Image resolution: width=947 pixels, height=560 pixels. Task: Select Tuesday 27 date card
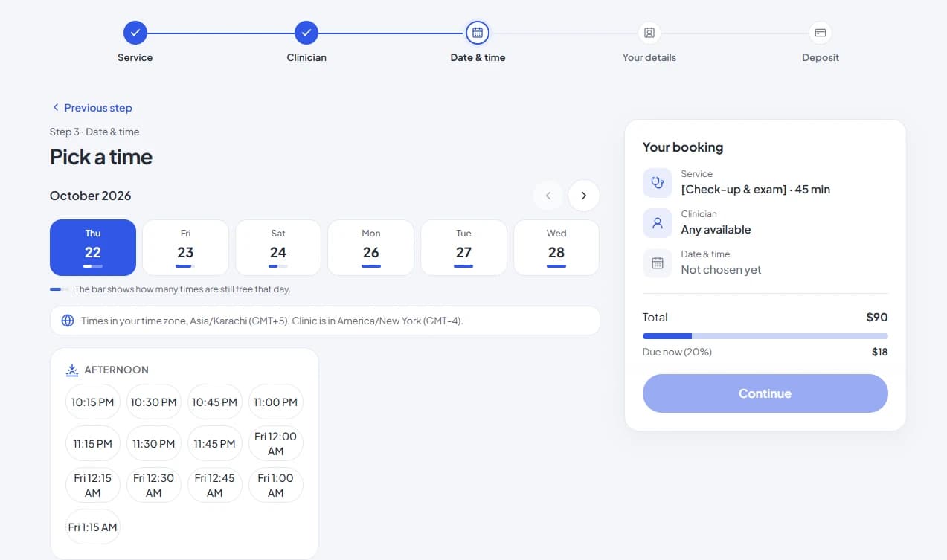[463, 248]
